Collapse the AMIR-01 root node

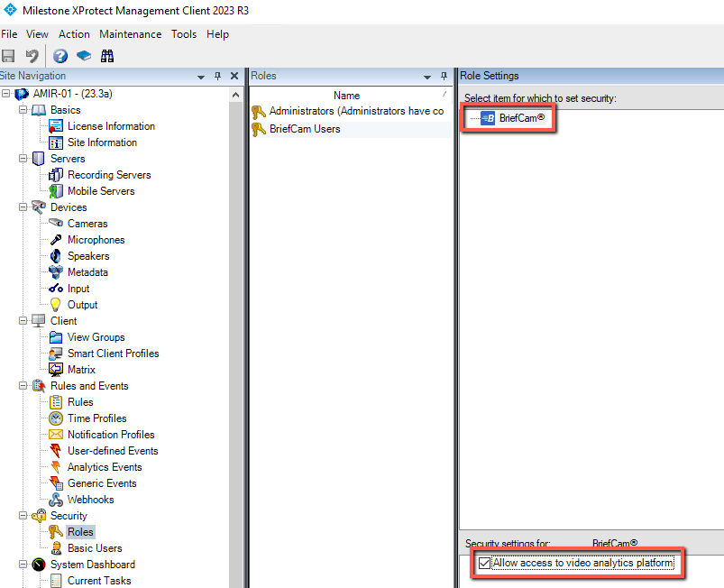coord(6,94)
